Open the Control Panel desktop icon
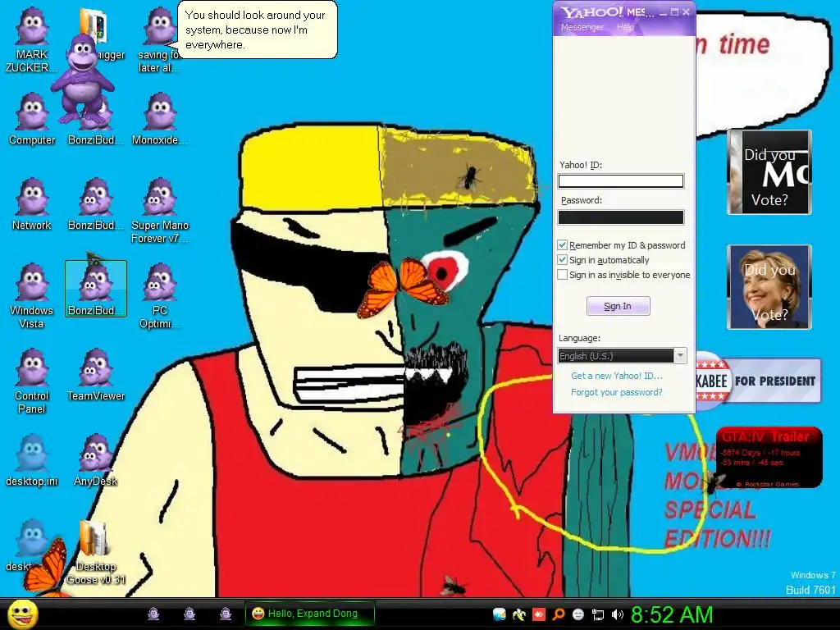This screenshot has width=840, height=630. tap(32, 381)
